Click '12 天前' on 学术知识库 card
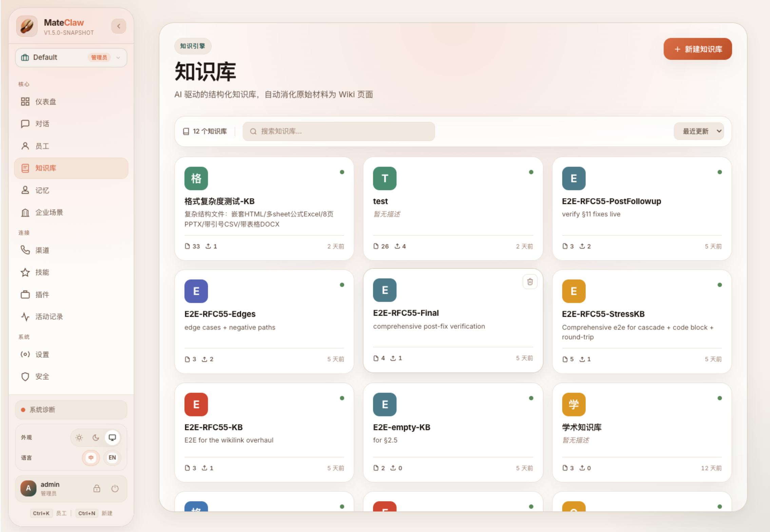The width and height of the screenshot is (770, 532). click(711, 468)
